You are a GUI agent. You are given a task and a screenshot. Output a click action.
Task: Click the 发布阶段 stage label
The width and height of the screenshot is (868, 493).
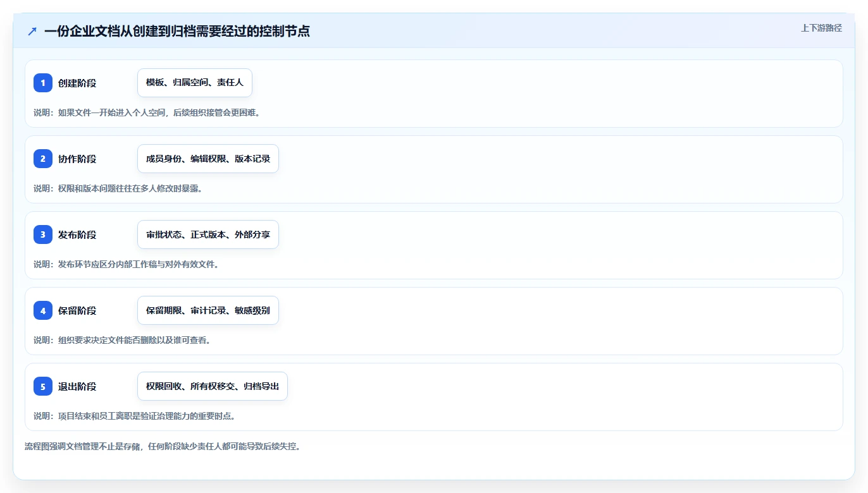77,234
